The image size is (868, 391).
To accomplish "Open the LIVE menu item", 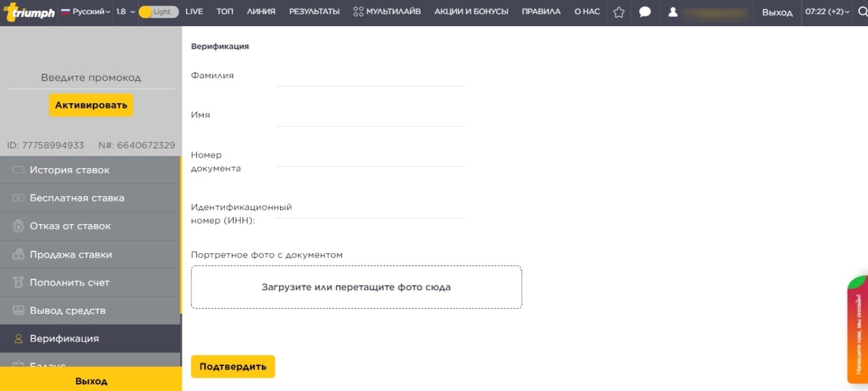I will pos(194,12).
